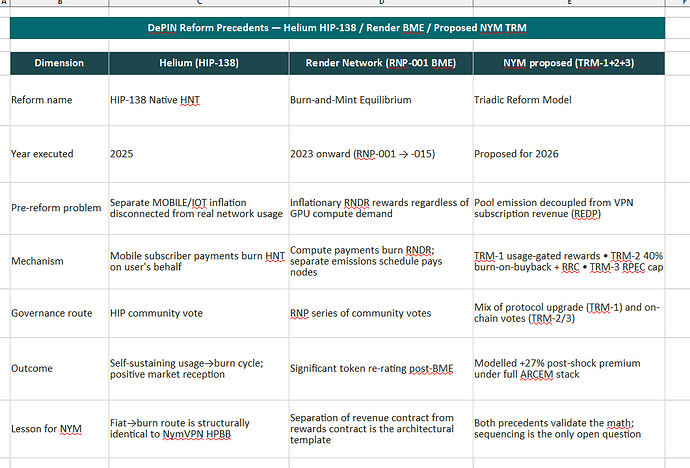The height and width of the screenshot is (468, 690).
Task: Select the cell 'Mix of protocol upgrade (TRM-1)…'
Action: pos(569,313)
